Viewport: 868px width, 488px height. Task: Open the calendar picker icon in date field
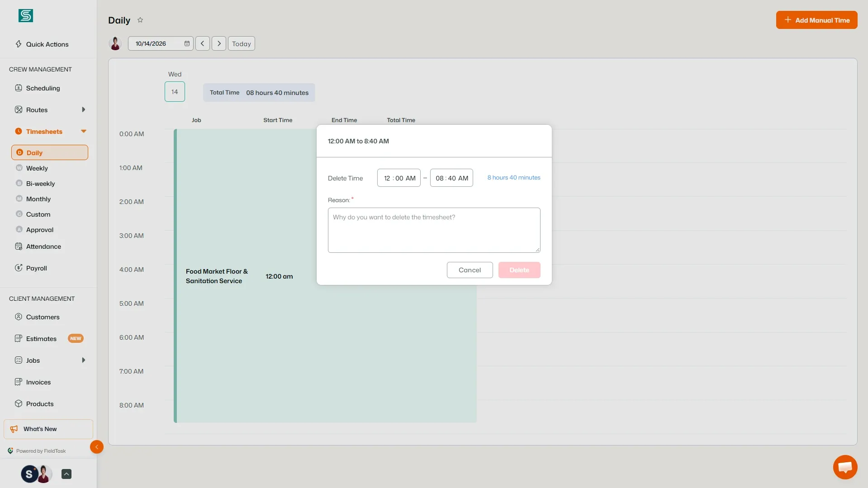[187, 43]
